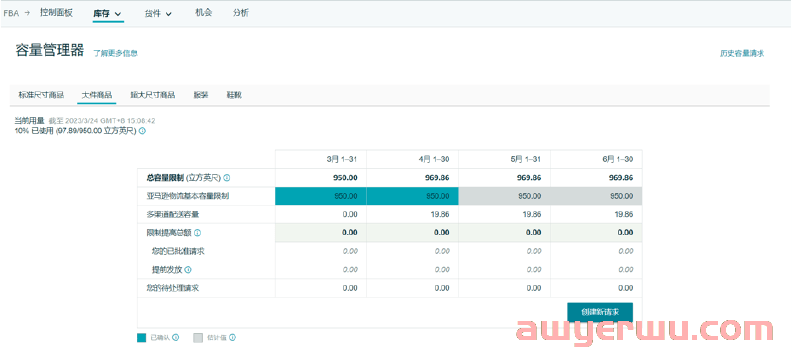The height and width of the screenshot is (360, 792).
Task: Click the info icon beside 限制提高总额
Action: [x=197, y=233]
